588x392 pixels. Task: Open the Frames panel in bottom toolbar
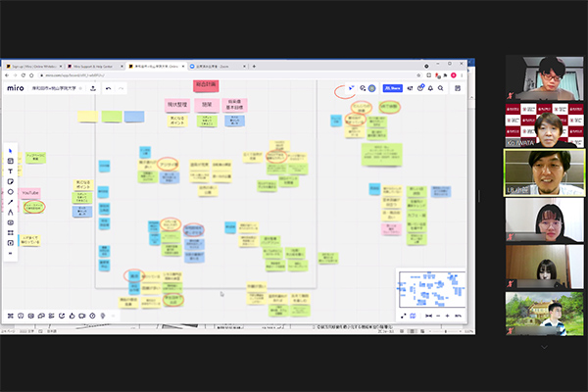tap(11, 316)
